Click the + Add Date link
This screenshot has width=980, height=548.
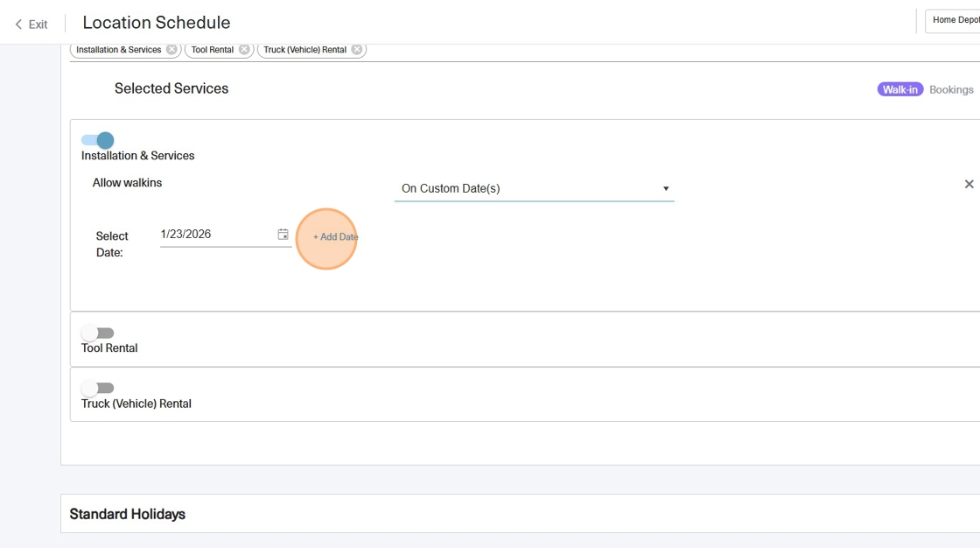pyautogui.click(x=335, y=237)
